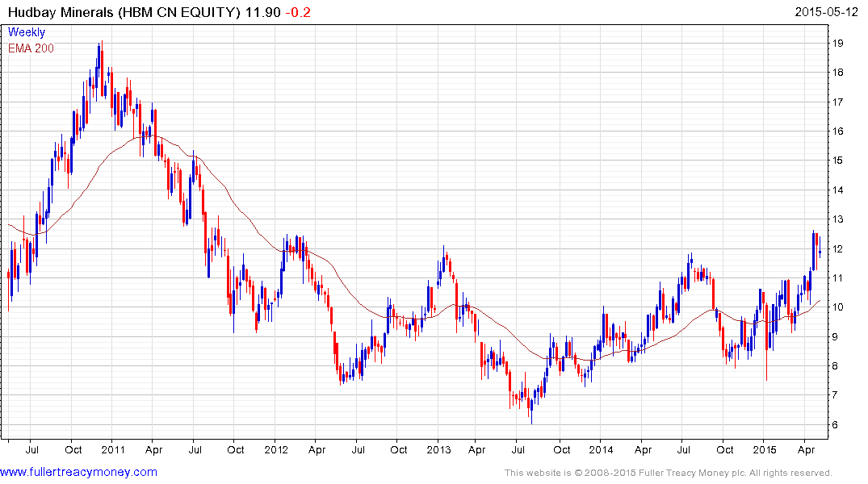Click the EMA 200 legend label
Screen dimensions: 868x484
point(31,48)
